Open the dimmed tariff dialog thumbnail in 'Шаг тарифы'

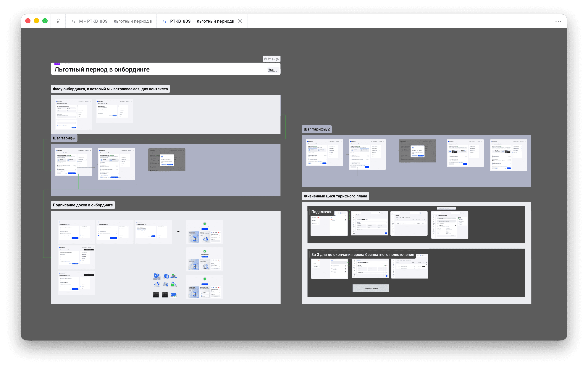click(x=167, y=160)
